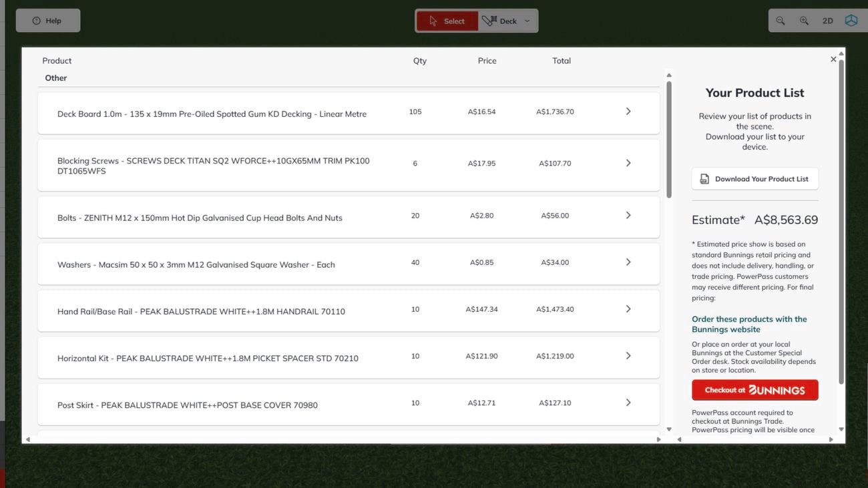Click the side panel horizontal scroll right arrow
The image size is (868, 488).
pyautogui.click(x=831, y=439)
